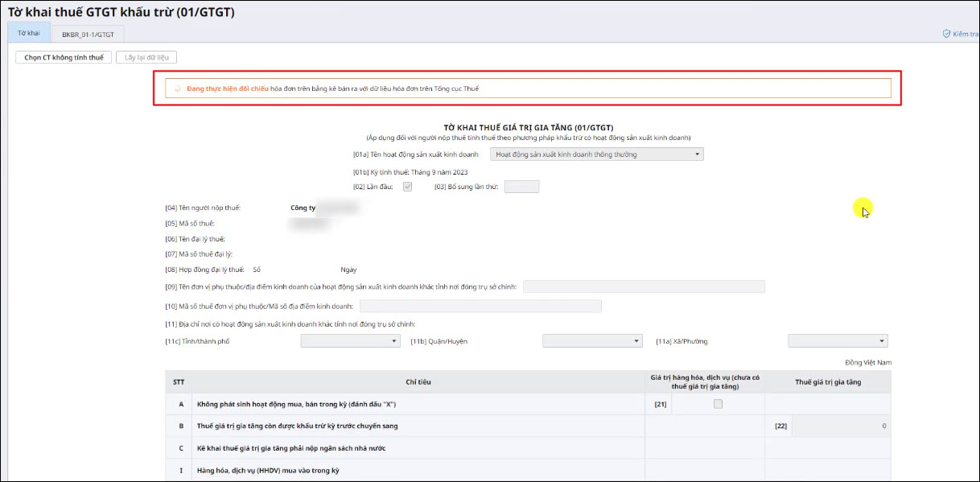This screenshot has height=482, width=980.
Task: Click the Chọn CT không tính thuế button
Action: pyautogui.click(x=64, y=57)
